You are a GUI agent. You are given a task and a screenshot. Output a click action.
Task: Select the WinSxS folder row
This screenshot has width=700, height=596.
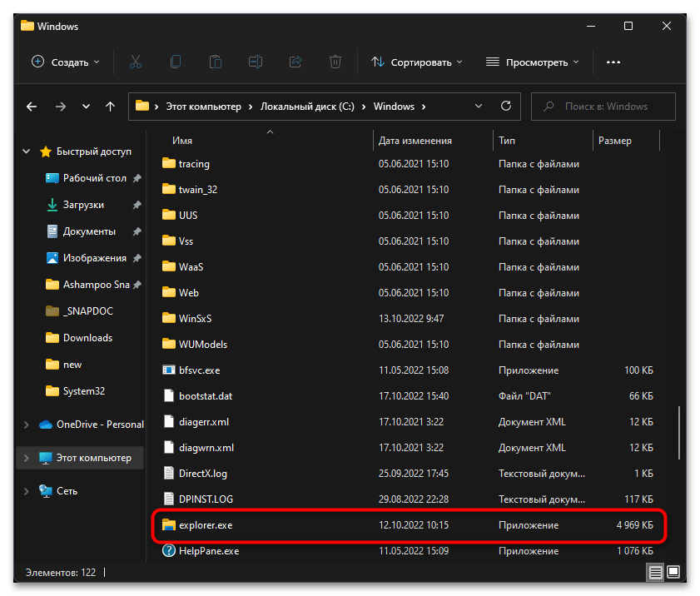click(409, 318)
